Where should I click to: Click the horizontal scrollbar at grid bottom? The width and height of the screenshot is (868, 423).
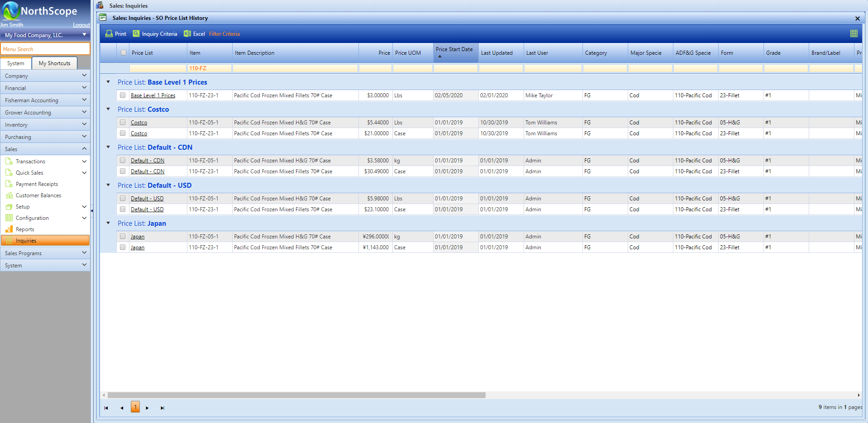(x=296, y=395)
